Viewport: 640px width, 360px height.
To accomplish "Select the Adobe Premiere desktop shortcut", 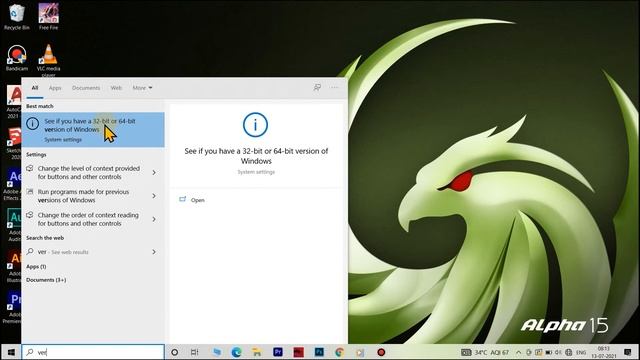I will pos(12,307).
